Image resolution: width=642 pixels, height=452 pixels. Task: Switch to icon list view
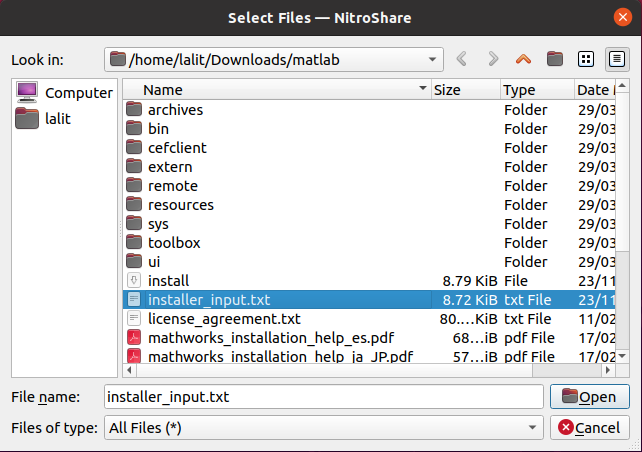point(585,59)
